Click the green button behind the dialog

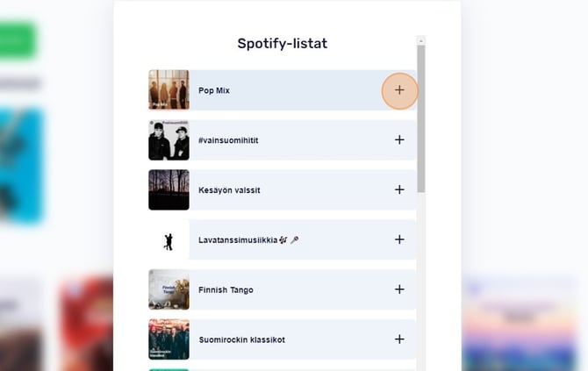point(18,40)
